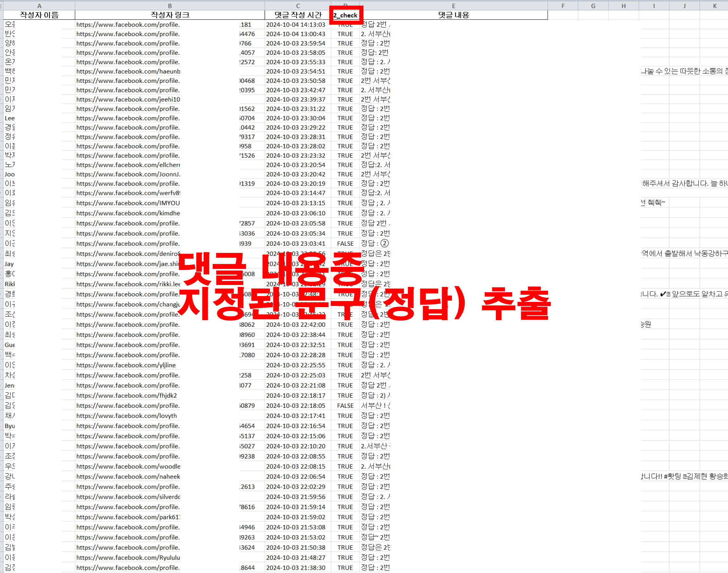Select column G header
728x573 pixels.
[593, 6]
